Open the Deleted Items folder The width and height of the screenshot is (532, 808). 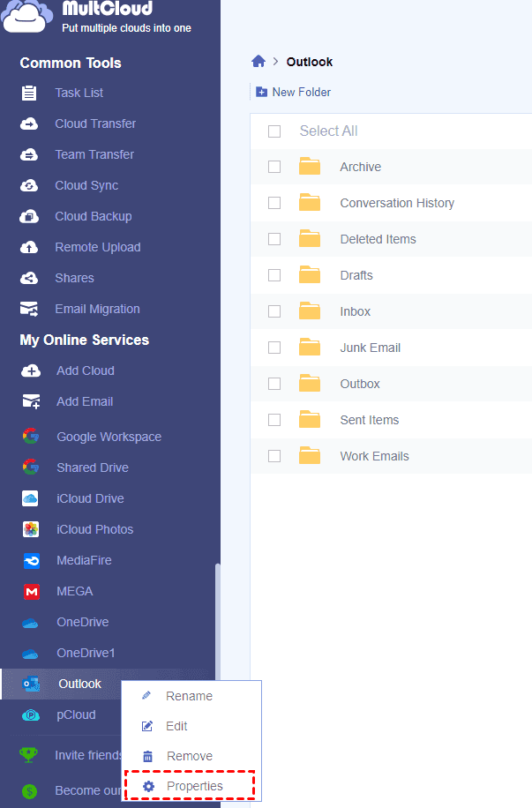378,239
